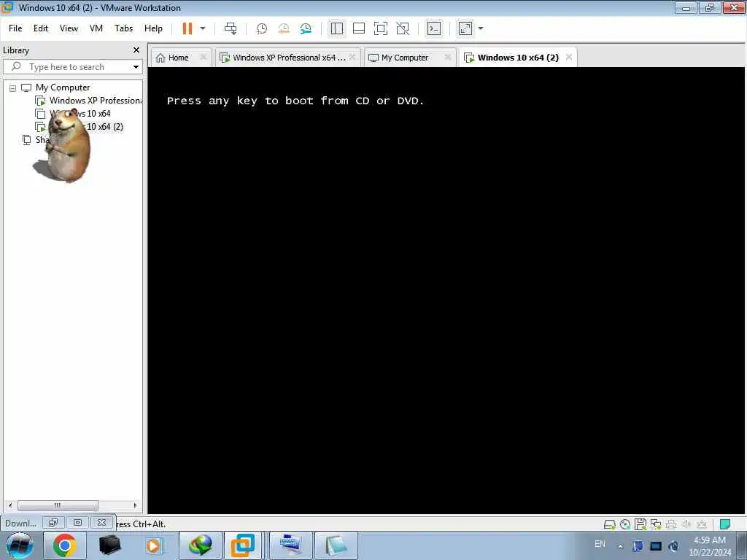Click VMware Workstation in the taskbar
747x560 pixels.
242,545
